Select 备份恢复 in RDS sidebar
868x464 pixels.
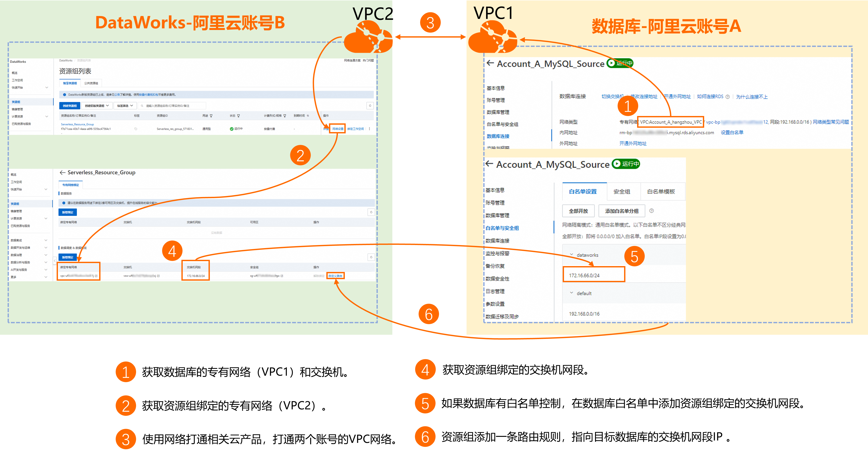click(495, 266)
